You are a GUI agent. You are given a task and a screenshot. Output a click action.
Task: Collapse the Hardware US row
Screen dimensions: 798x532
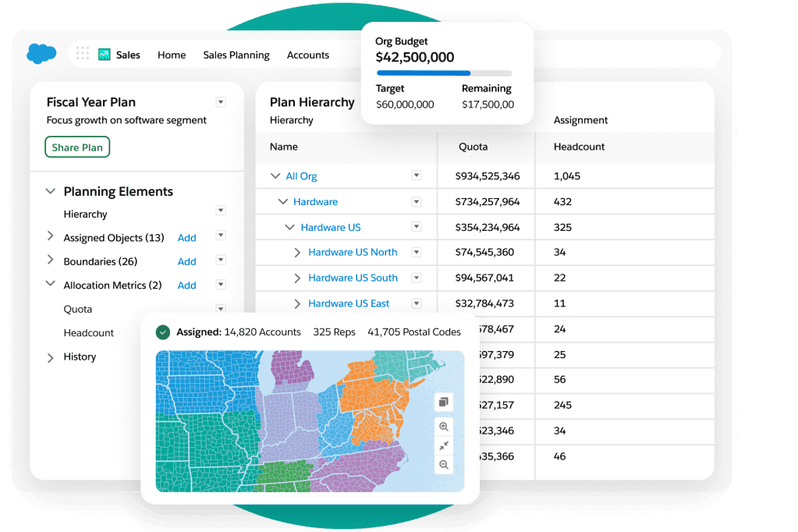289,227
